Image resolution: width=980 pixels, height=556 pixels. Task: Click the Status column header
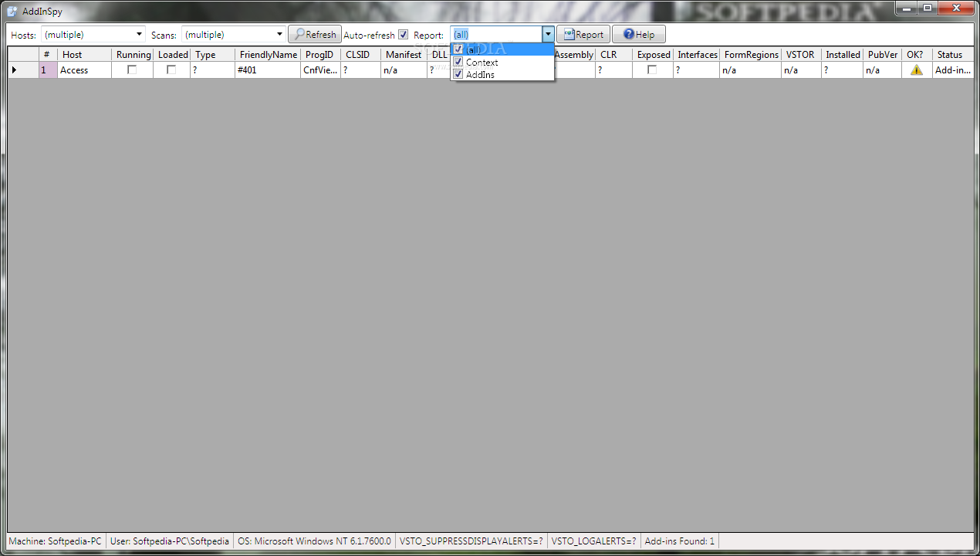click(953, 55)
